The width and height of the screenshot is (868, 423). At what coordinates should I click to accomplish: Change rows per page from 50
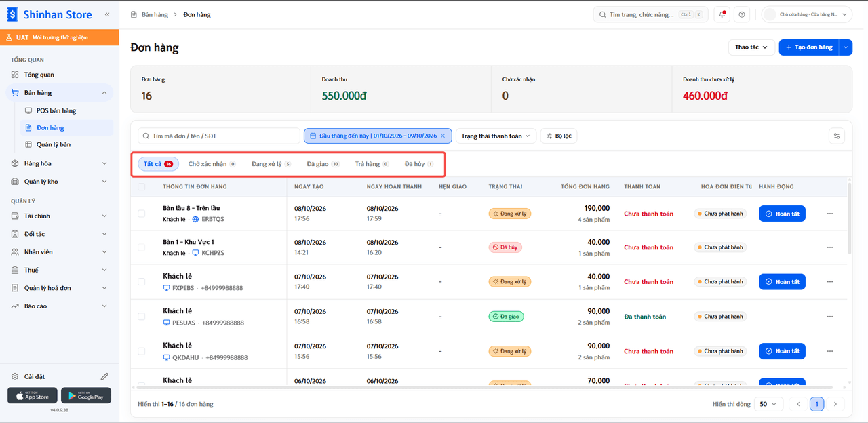click(768, 404)
